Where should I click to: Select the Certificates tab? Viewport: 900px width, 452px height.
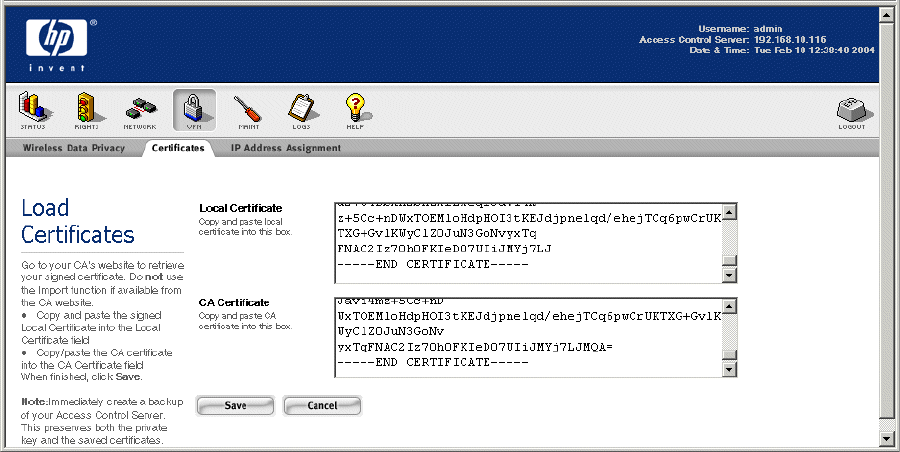click(178, 148)
